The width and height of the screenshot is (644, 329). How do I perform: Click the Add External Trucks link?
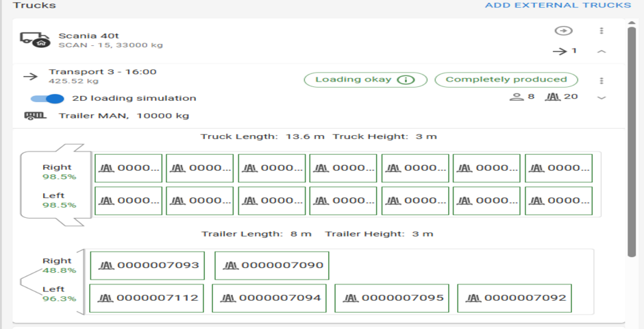coord(558,5)
